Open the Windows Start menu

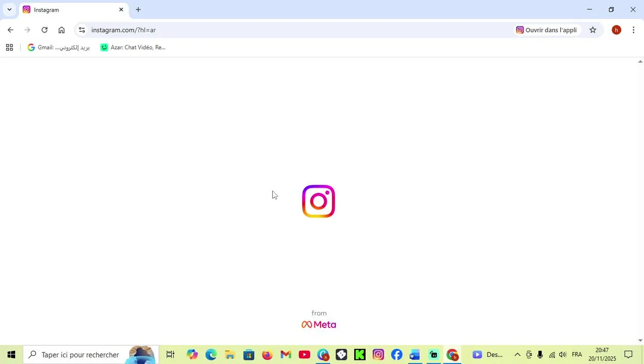tap(11, 354)
